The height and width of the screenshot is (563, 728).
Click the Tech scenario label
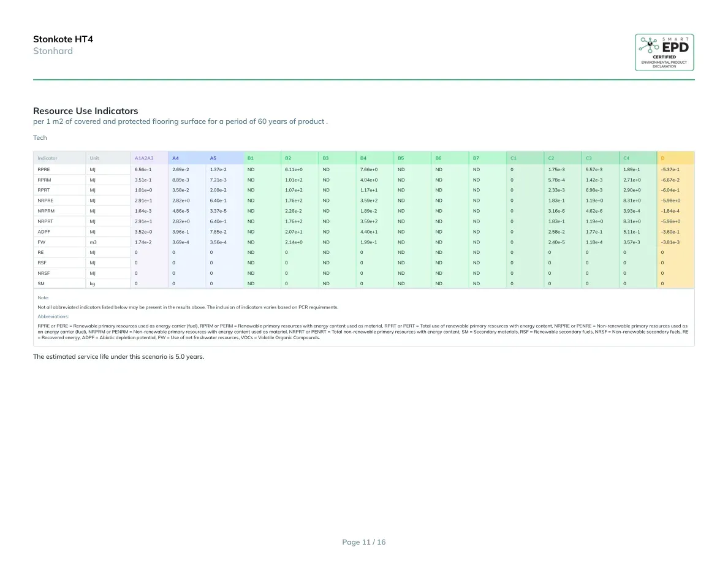tap(40, 137)
